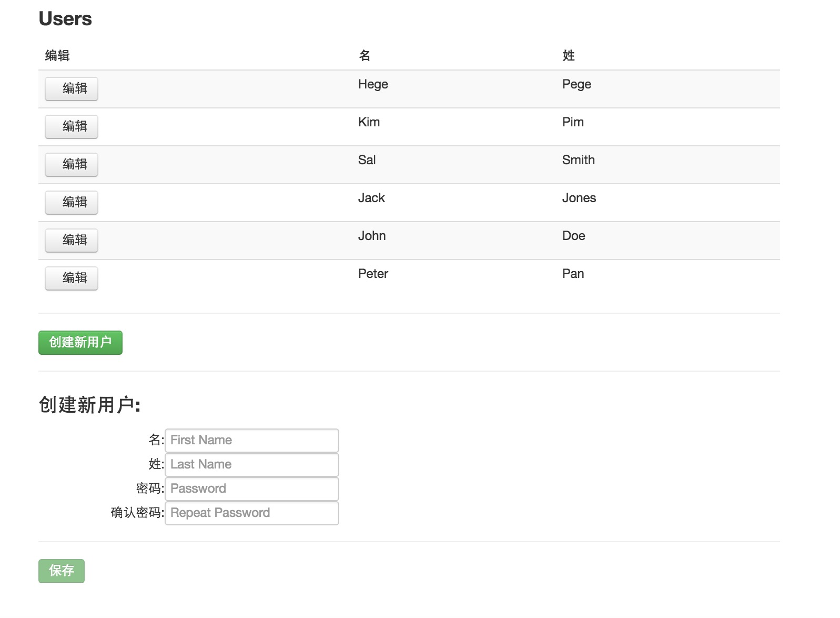This screenshot has height=618, width=840.
Task: Click into the Last Name field
Action: pyautogui.click(x=252, y=464)
